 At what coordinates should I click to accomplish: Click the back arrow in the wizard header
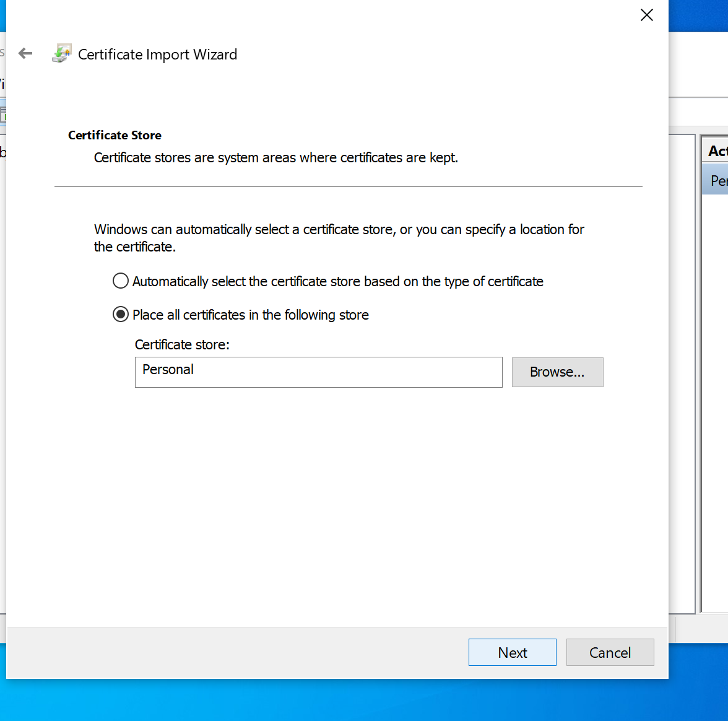pos(25,54)
